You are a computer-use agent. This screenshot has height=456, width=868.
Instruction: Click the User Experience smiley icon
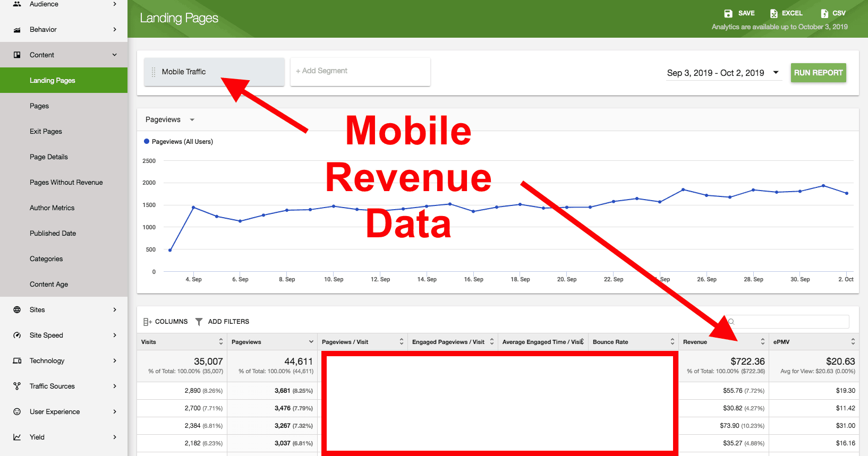[17, 411]
